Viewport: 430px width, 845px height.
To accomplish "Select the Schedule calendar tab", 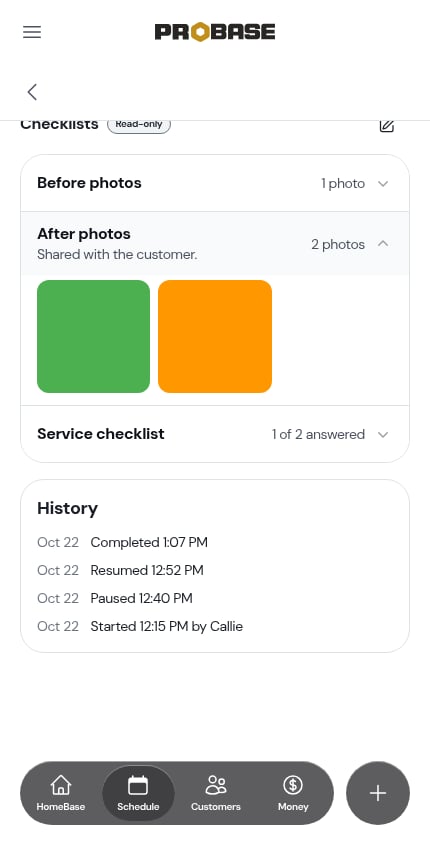I will [x=138, y=793].
